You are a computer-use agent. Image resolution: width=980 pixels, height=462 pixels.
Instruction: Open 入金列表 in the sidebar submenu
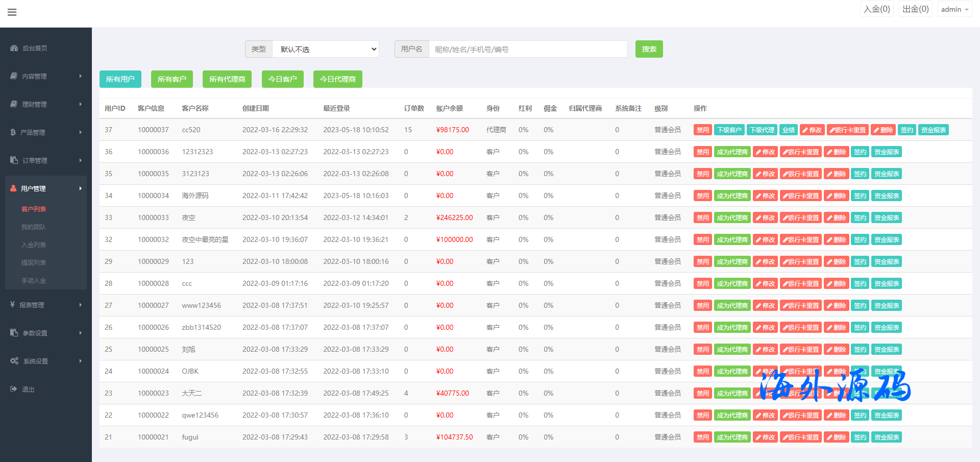pos(34,245)
